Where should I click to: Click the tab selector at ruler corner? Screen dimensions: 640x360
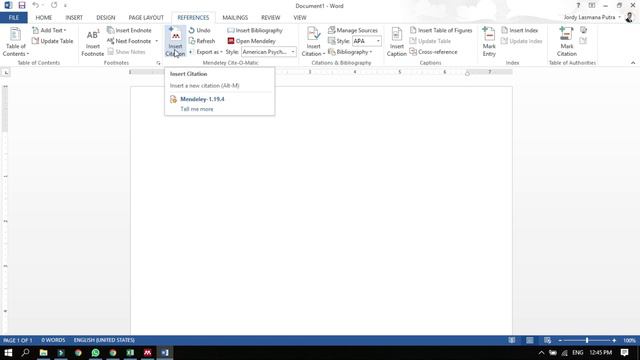click(6, 72)
